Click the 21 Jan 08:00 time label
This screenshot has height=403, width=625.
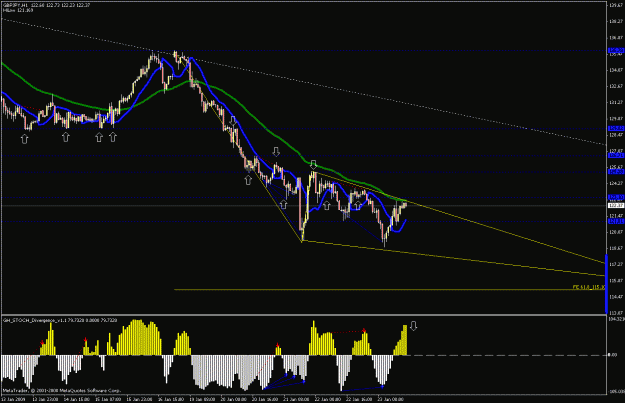click(x=296, y=399)
